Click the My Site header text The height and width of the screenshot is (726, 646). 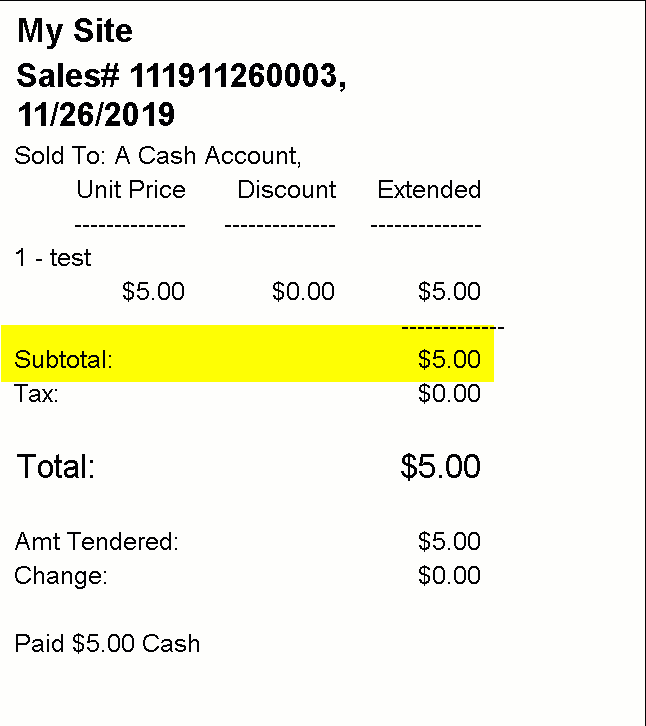[75, 31]
